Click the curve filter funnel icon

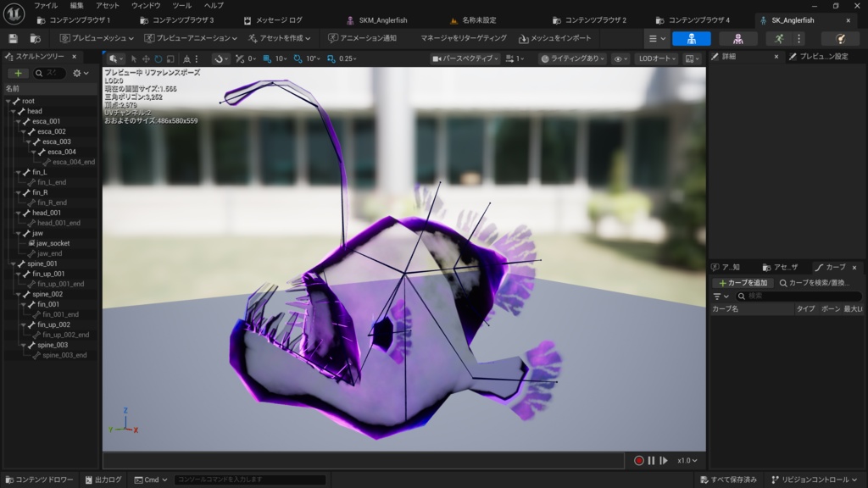tap(721, 297)
